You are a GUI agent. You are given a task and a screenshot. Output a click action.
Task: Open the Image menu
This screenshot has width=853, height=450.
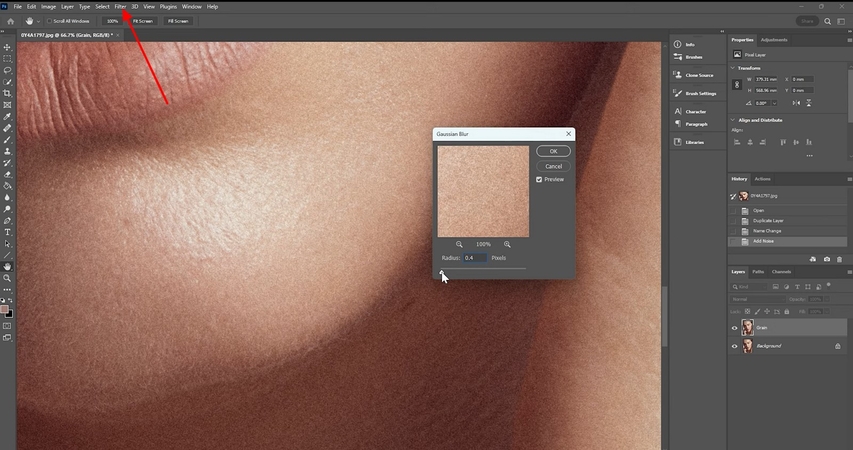pyautogui.click(x=48, y=7)
